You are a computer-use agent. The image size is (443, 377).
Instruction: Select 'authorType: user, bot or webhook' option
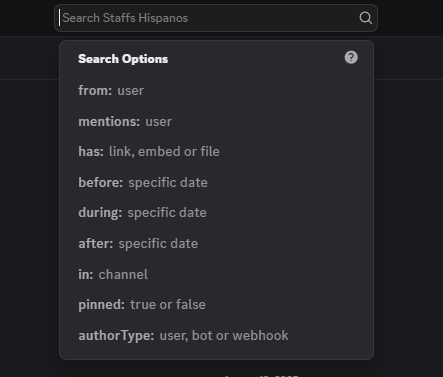click(216, 335)
